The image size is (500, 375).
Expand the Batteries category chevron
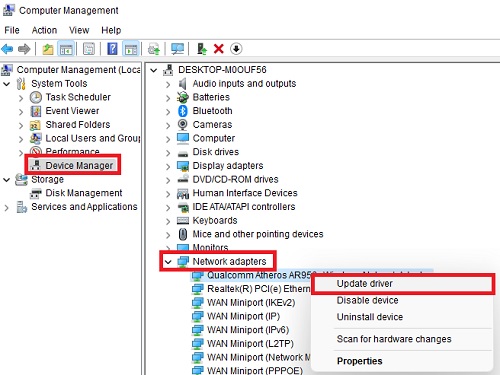point(168,98)
